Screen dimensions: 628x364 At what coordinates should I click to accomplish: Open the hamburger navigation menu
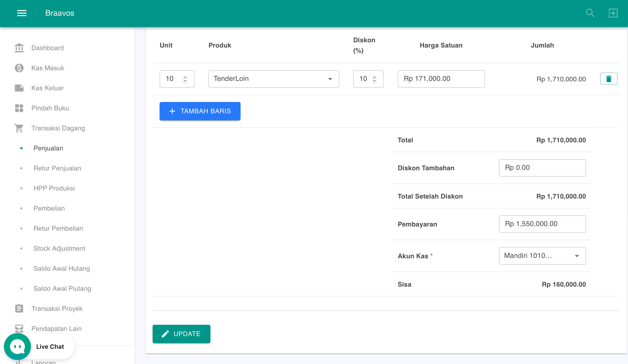22,13
